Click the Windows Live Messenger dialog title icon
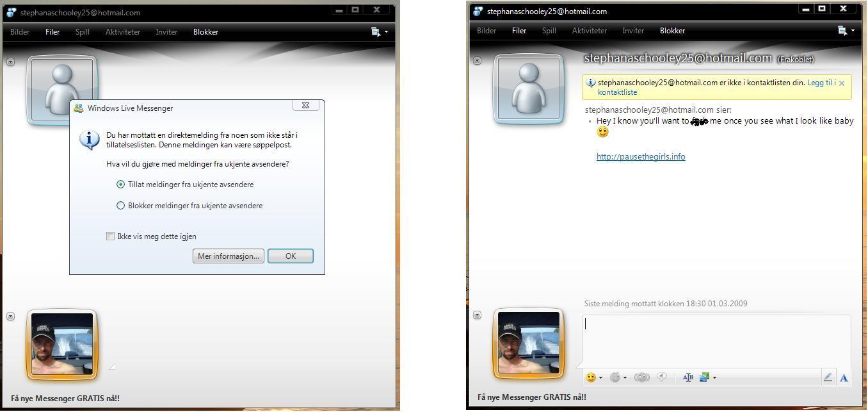This screenshot has height=412, width=868. [x=79, y=108]
